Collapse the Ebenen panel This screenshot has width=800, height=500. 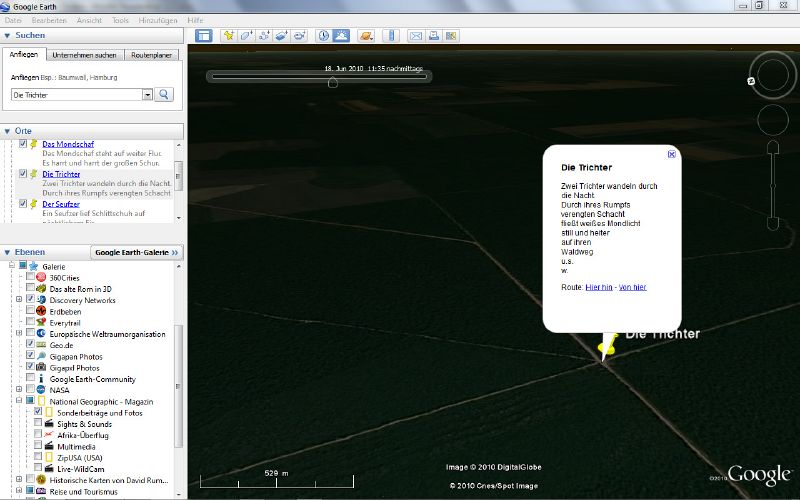(7, 252)
